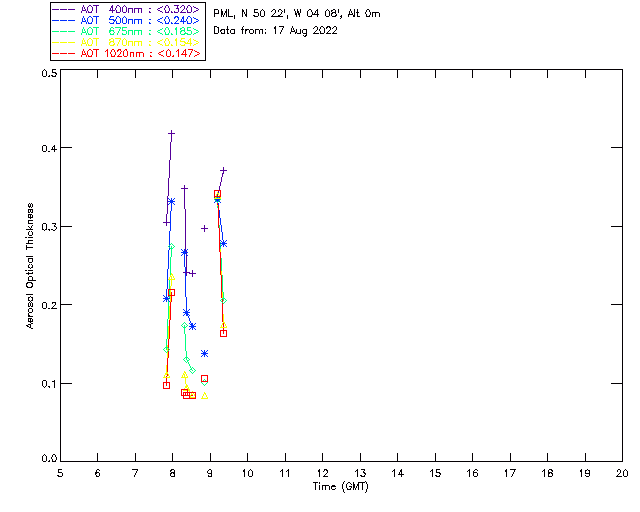Click the x-axis label 8
This screenshot has height=512, width=640.
pyautogui.click(x=173, y=473)
